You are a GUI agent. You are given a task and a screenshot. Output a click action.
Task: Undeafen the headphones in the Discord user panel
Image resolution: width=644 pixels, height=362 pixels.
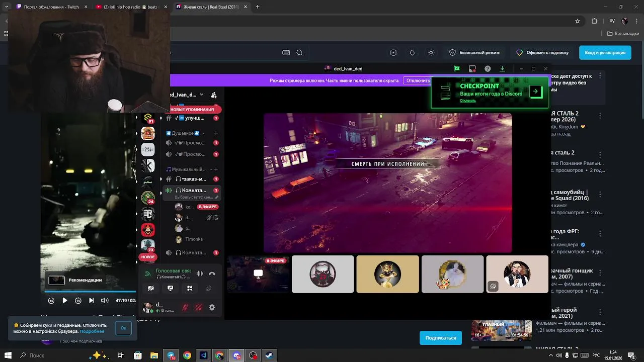coord(199,307)
